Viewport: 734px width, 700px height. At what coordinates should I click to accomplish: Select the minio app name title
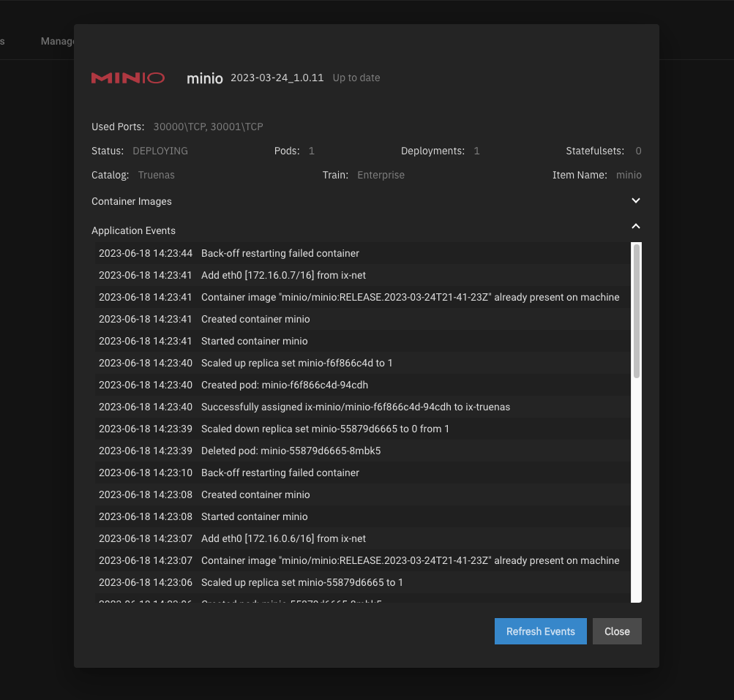205,78
